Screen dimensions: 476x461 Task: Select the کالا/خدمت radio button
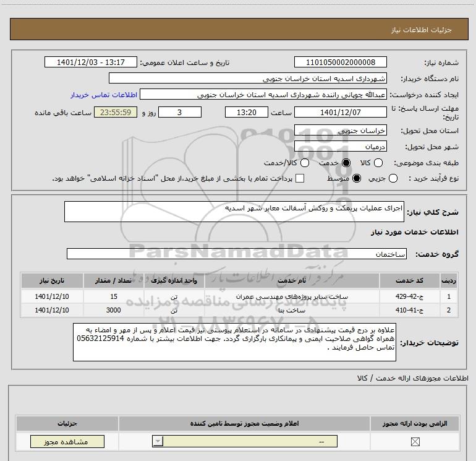click(x=305, y=163)
